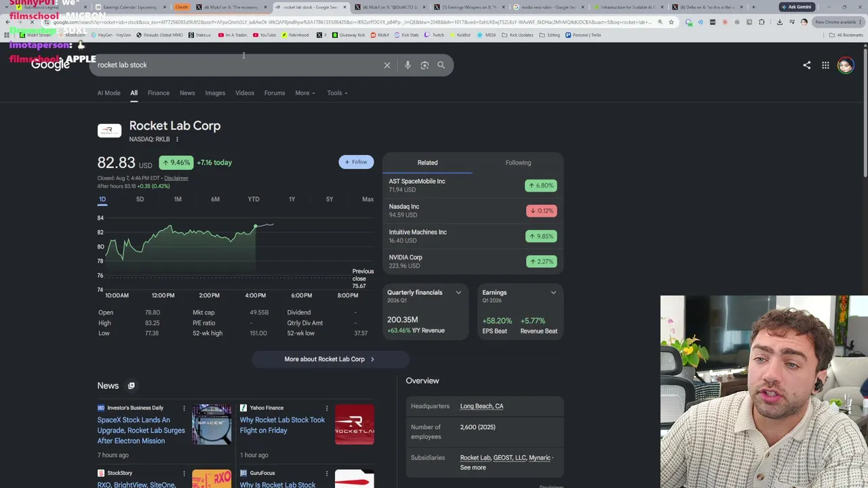
Task: Show the 5Y chart range
Action: [330, 199]
